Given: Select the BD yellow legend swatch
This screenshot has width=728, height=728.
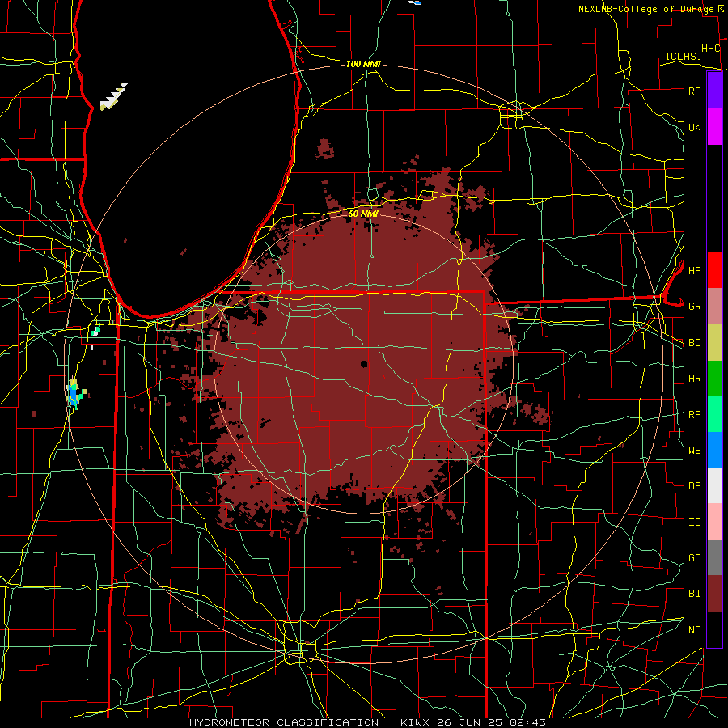Looking at the screenshot, I should [x=714, y=343].
